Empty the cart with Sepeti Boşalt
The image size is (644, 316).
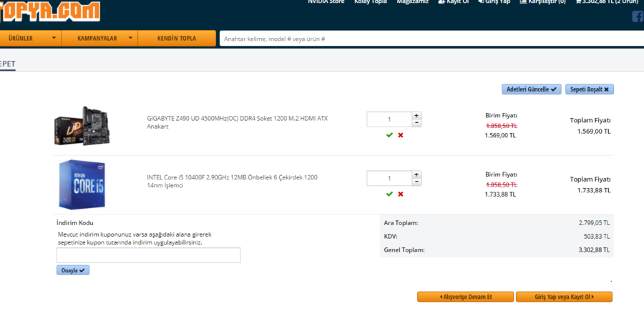pos(590,89)
